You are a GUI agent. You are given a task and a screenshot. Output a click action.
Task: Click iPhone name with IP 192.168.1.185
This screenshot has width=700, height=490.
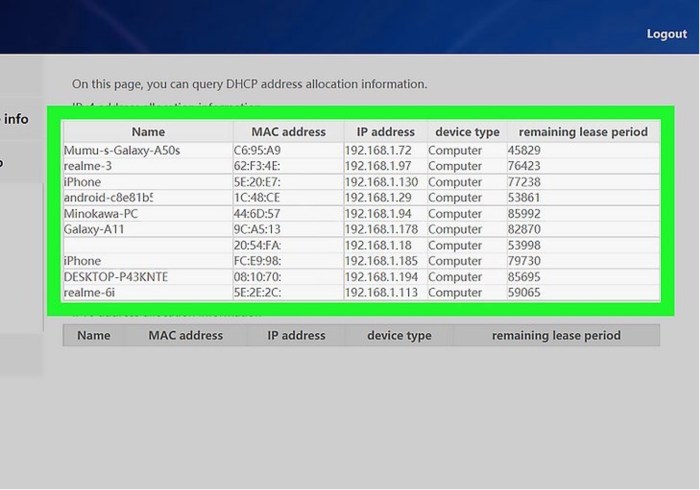coord(82,261)
